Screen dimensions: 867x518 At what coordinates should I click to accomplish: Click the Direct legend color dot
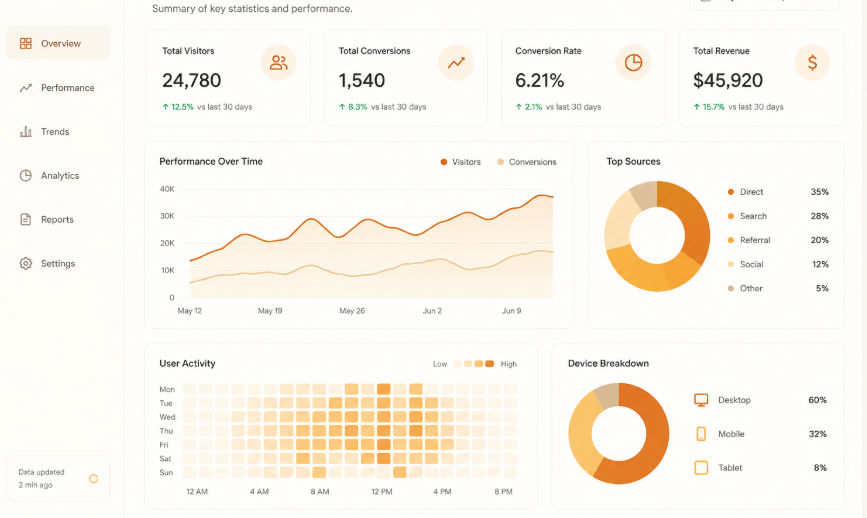(730, 192)
